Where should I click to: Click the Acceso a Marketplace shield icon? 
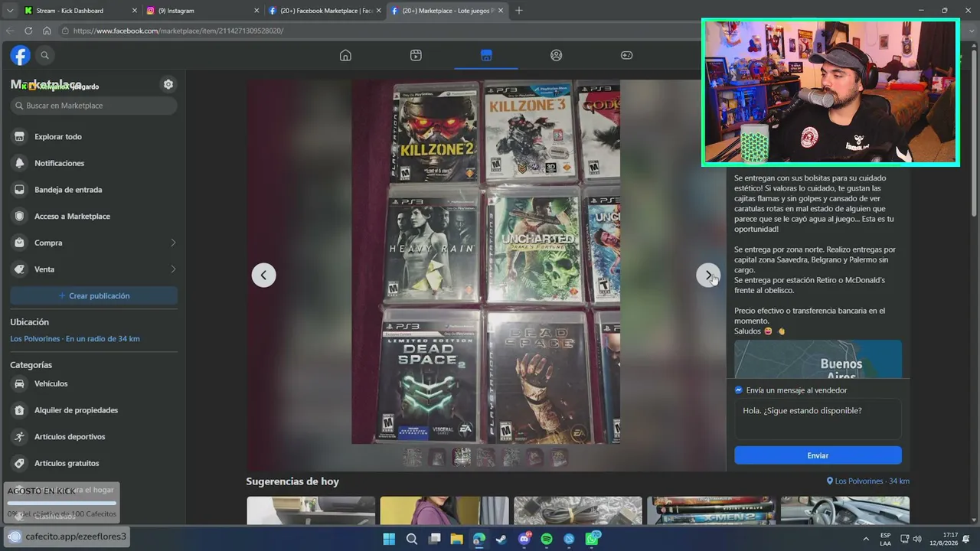point(19,216)
